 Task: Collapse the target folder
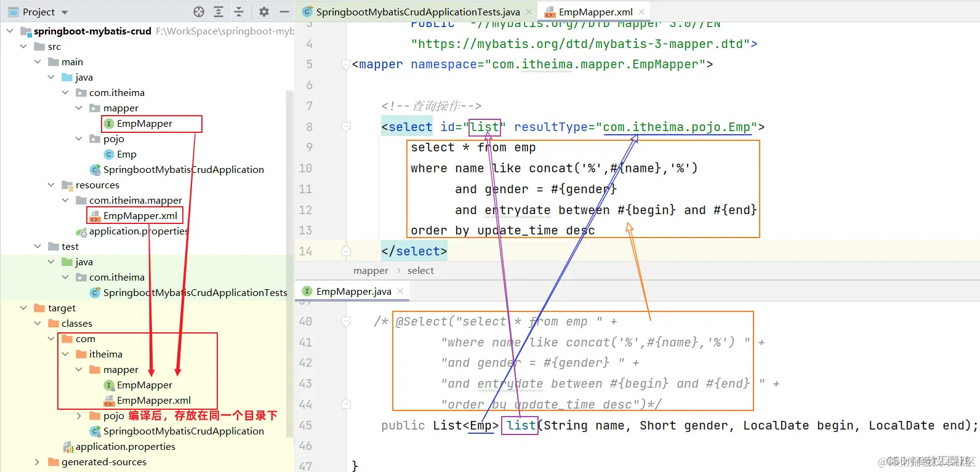click(x=23, y=308)
